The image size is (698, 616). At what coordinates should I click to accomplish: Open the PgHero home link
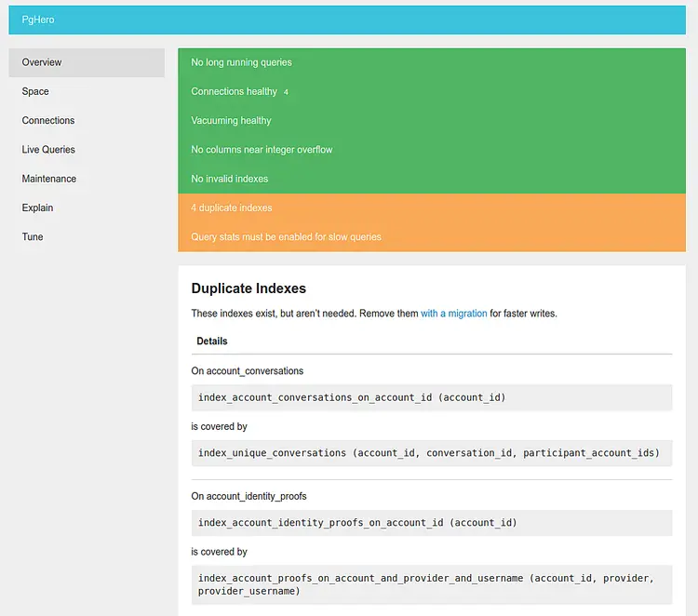coord(38,20)
